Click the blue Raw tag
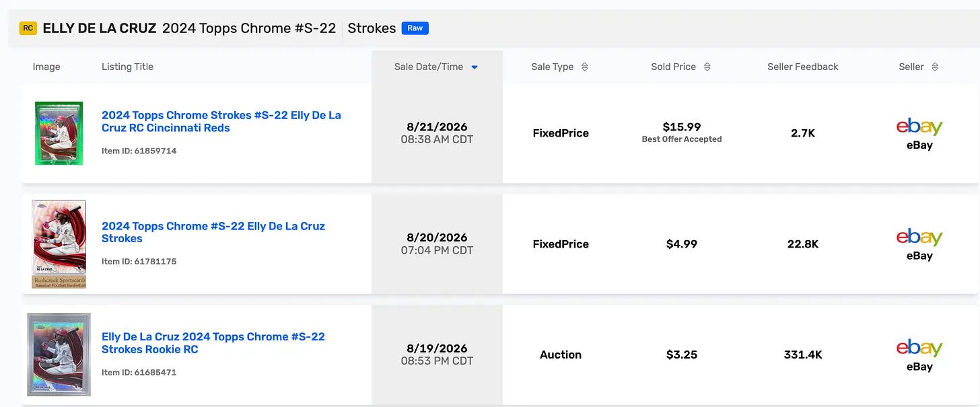980x407 pixels. pos(415,28)
